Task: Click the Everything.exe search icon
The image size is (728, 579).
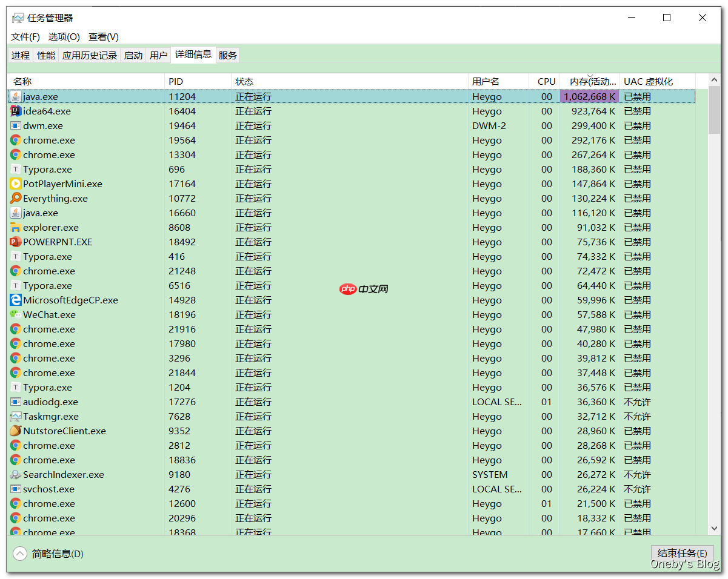Action: point(14,198)
